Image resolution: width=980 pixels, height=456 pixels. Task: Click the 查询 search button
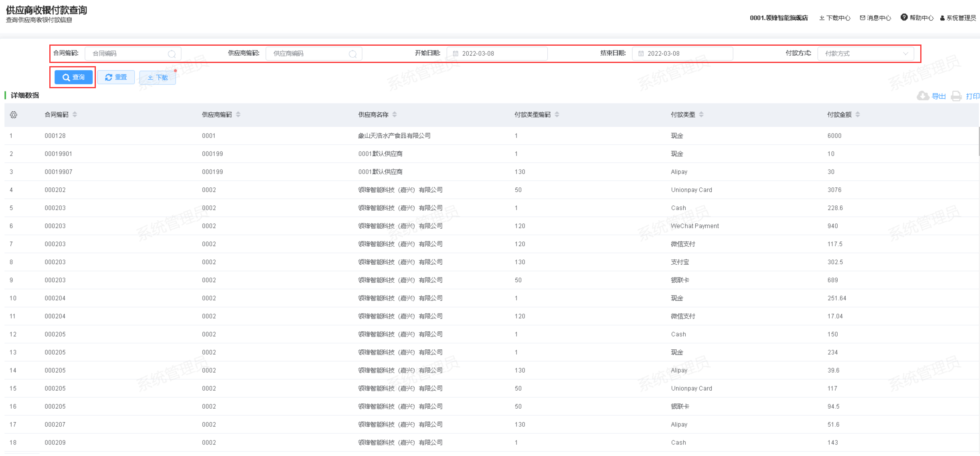coord(73,77)
